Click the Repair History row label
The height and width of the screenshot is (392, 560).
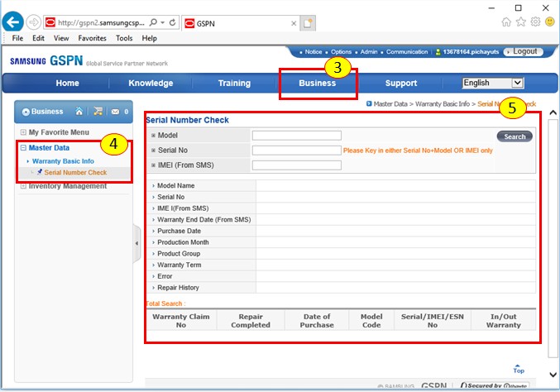pyautogui.click(x=178, y=288)
